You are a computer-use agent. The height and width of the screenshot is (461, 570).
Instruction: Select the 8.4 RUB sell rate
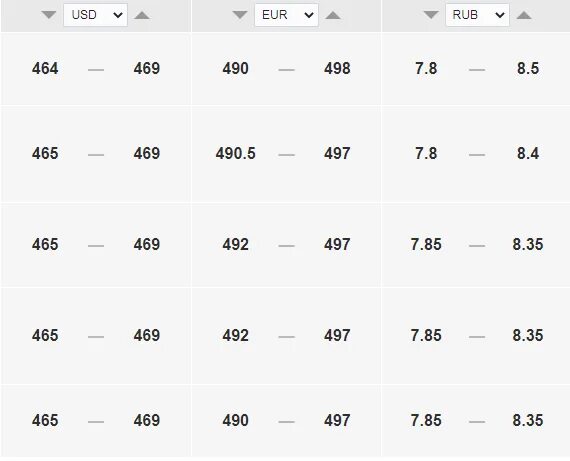click(528, 153)
